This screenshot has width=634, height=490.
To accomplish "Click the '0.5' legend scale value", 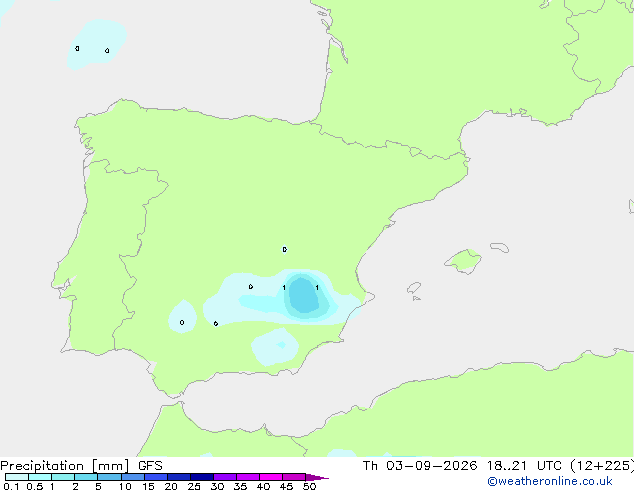I will tap(35, 486).
